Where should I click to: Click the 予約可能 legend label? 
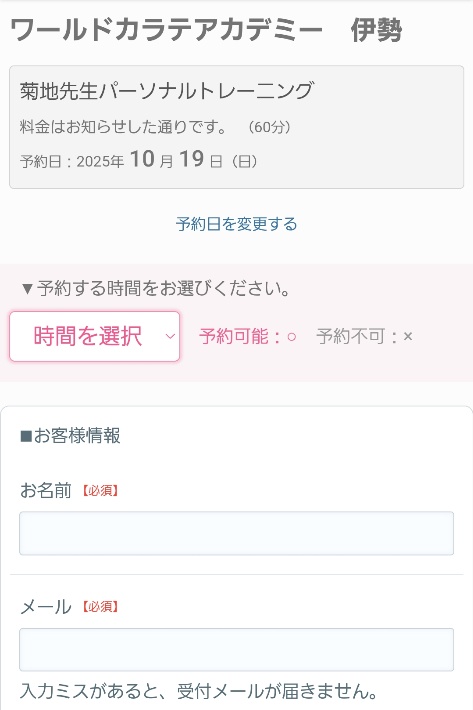[x=234, y=336]
